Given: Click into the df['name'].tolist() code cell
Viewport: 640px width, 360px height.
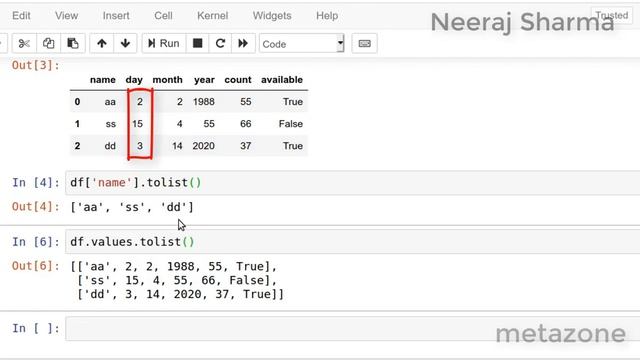Looking at the screenshot, I should (353, 183).
